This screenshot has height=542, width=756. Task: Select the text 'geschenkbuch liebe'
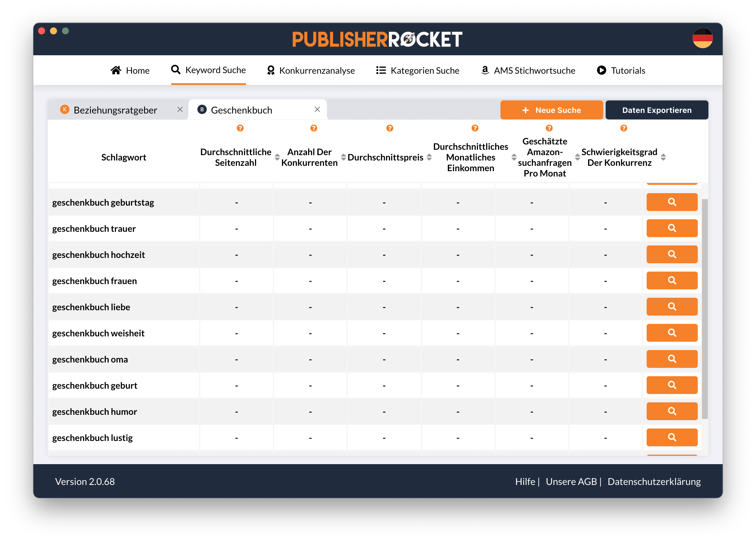91,307
